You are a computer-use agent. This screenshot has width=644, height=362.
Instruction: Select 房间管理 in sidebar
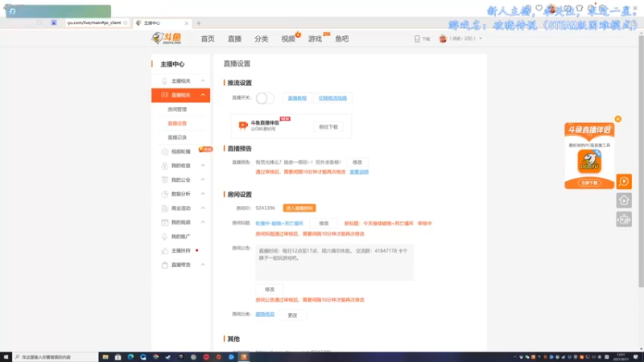[x=177, y=109]
